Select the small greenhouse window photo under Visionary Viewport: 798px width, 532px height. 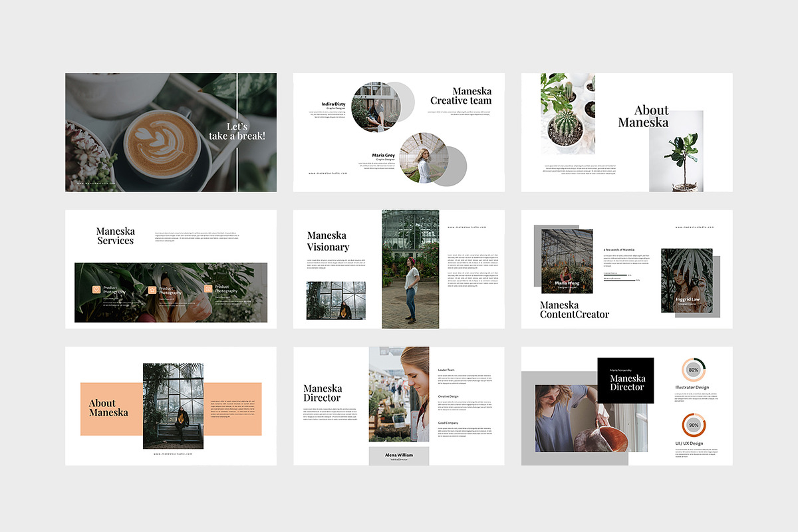(336, 300)
